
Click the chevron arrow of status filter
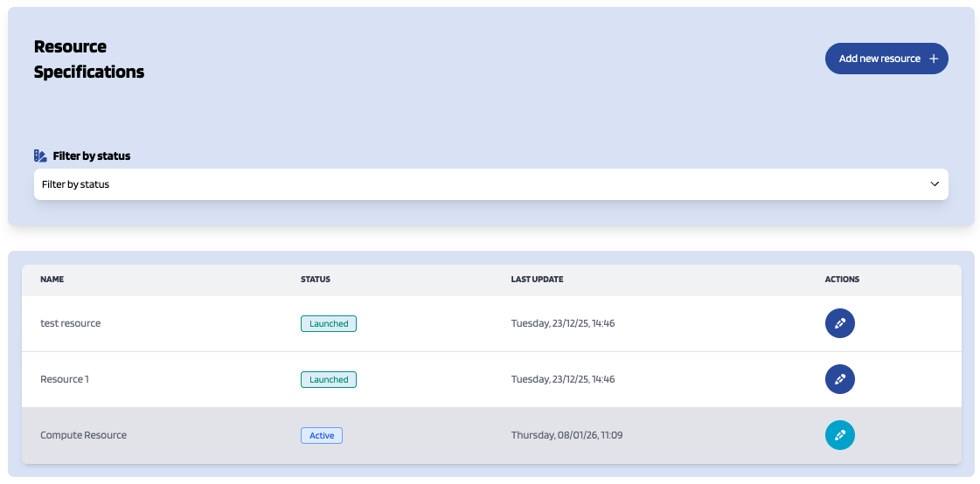tap(935, 184)
